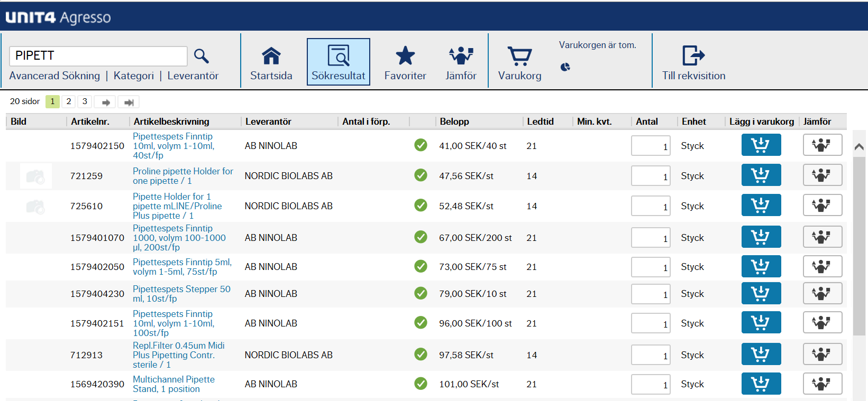Click the UNIT4 Agresso logo
868x401 pixels.
(x=58, y=17)
